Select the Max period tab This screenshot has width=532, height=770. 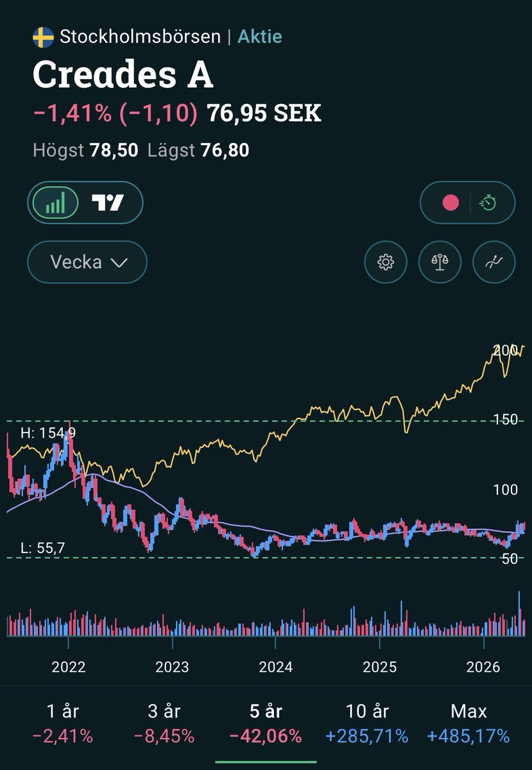pos(468,723)
